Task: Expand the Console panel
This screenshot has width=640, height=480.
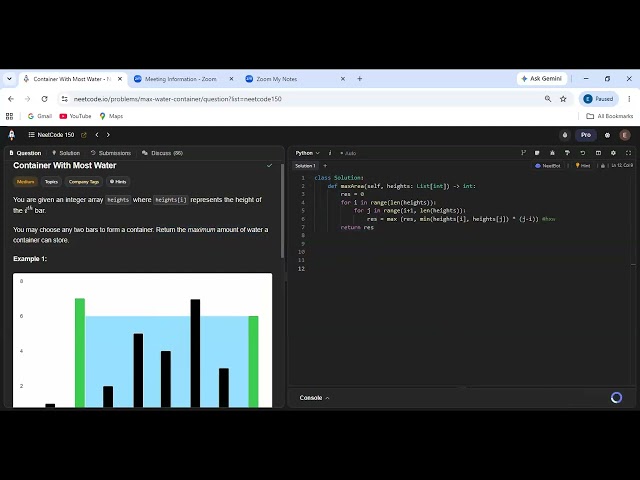Action: coord(314,398)
